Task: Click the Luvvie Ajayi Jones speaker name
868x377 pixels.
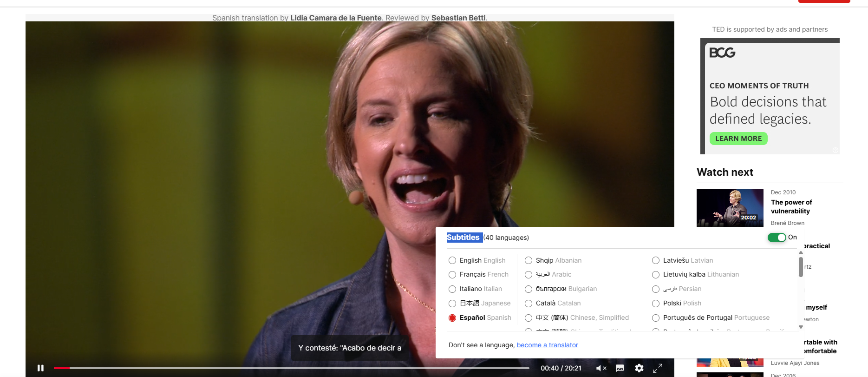Action: [x=795, y=363]
